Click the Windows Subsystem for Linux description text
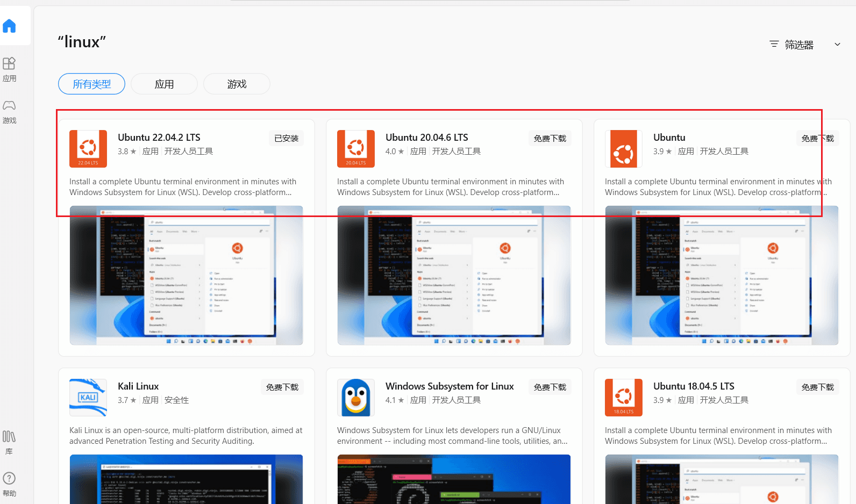The width and height of the screenshot is (856, 504). coord(452,436)
